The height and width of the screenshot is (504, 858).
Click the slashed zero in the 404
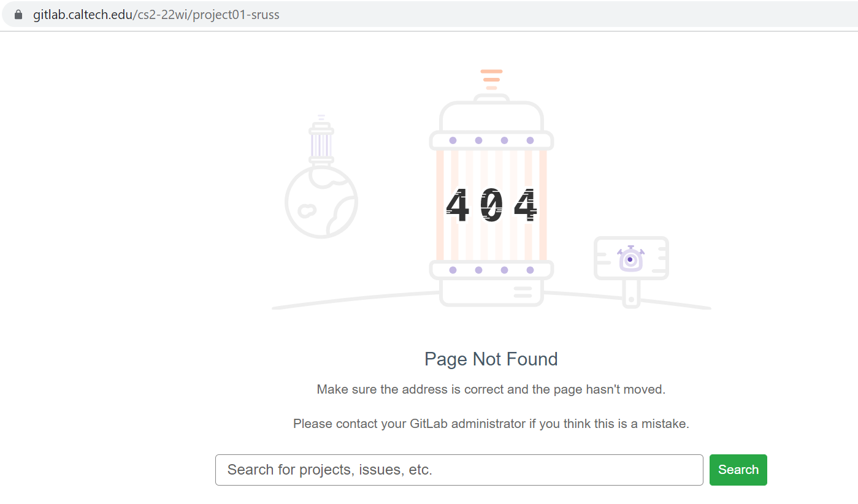[491, 205]
